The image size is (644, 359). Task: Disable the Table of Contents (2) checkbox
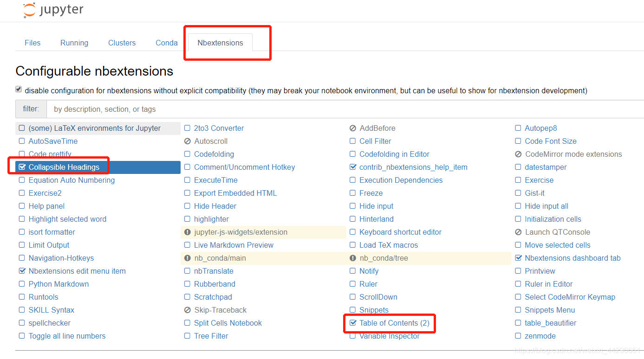click(x=353, y=323)
